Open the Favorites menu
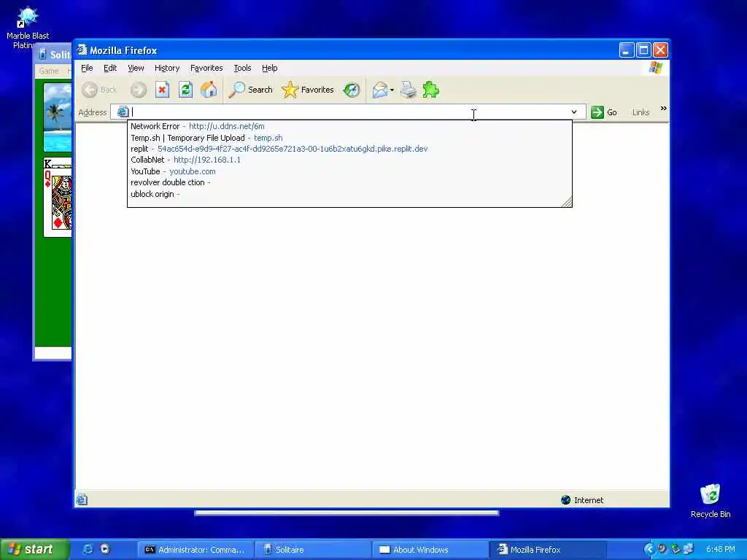This screenshot has width=747, height=560. click(x=206, y=68)
